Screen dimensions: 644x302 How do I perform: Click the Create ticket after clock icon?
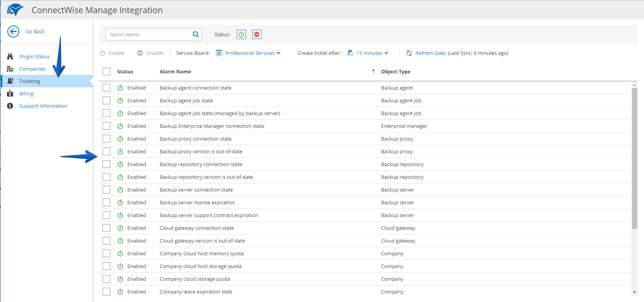(350, 53)
